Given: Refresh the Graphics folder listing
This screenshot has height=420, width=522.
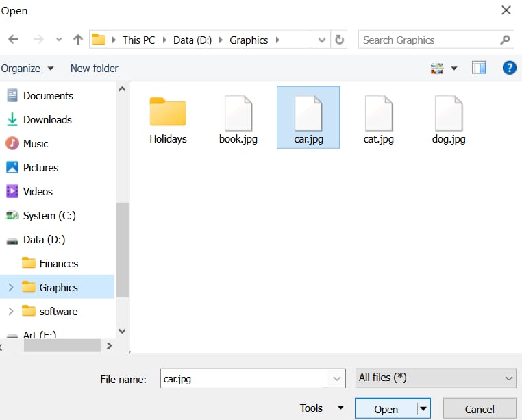Looking at the screenshot, I should pyautogui.click(x=339, y=40).
